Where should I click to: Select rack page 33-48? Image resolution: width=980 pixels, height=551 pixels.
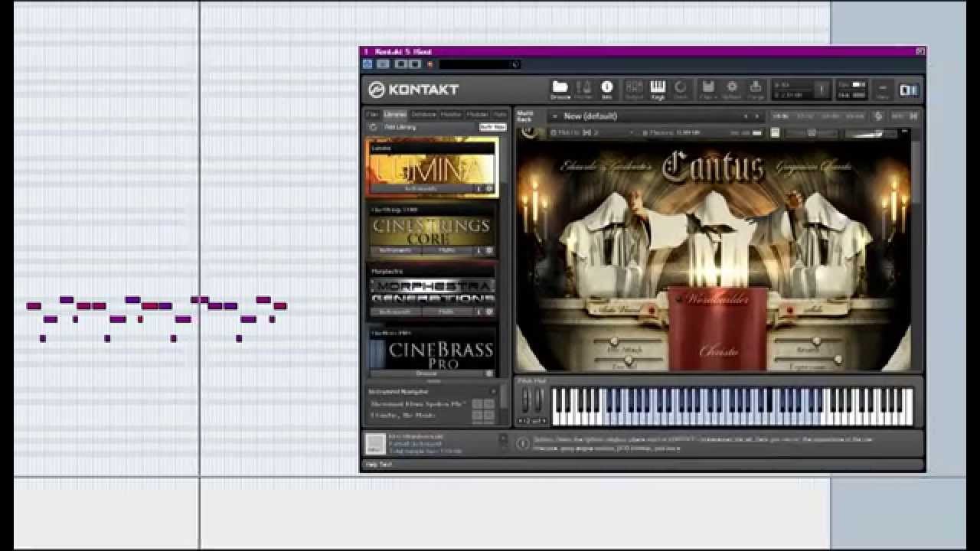tap(830, 116)
